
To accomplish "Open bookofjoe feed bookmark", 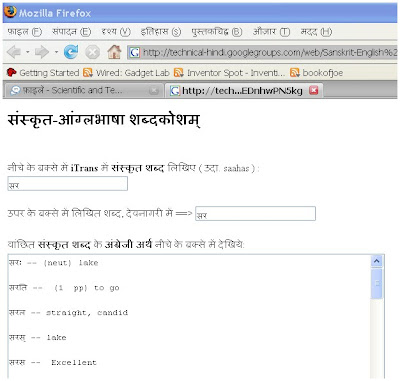I will pos(316,73).
